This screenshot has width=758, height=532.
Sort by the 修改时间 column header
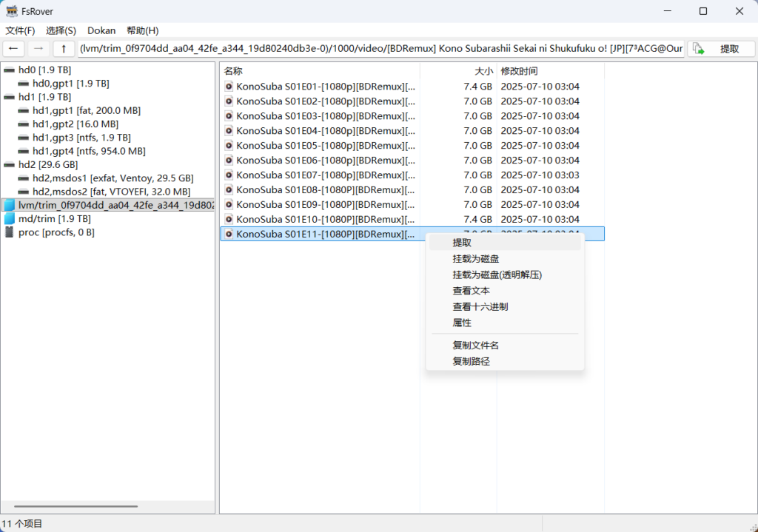[x=551, y=71]
